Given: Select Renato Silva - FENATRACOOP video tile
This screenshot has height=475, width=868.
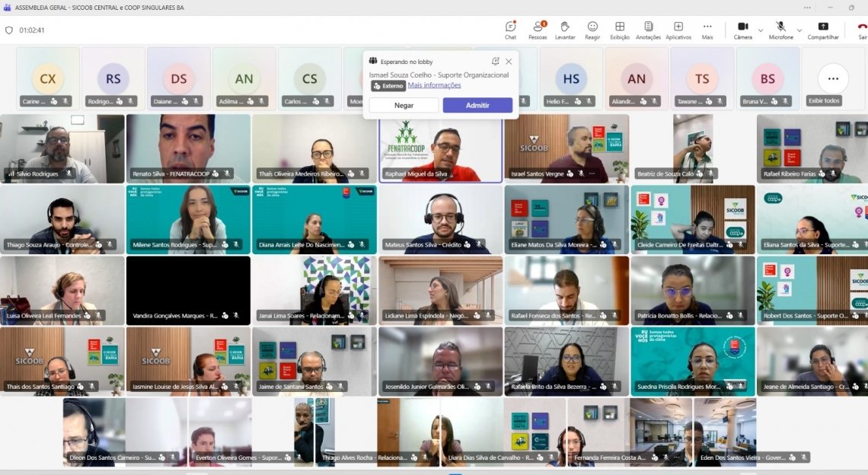Looking at the screenshot, I should click(x=188, y=148).
